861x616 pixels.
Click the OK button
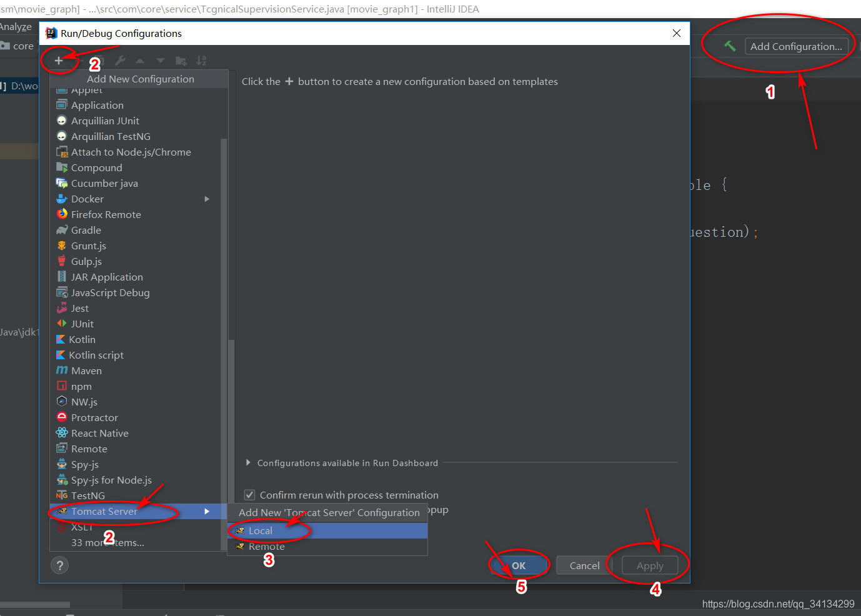(519, 565)
